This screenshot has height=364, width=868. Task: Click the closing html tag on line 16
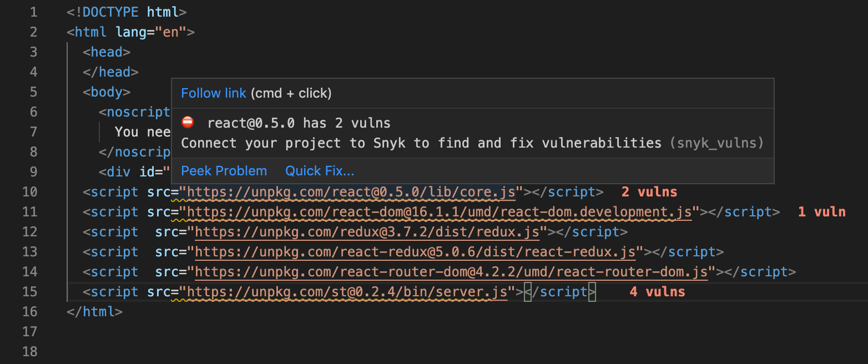coord(94,312)
